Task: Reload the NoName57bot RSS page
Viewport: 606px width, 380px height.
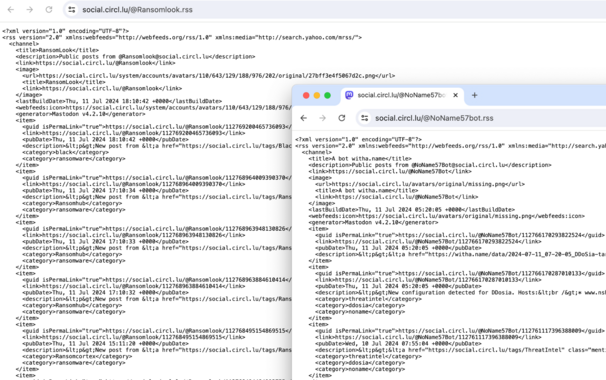Action: [x=342, y=118]
